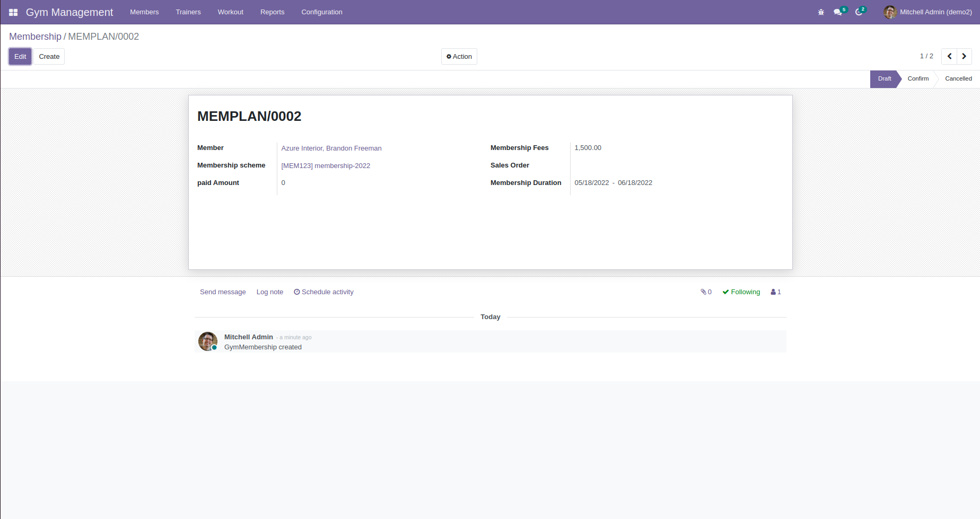The image size is (980, 519).
Task: Toggle the Following subscription
Action: (741, 292)
